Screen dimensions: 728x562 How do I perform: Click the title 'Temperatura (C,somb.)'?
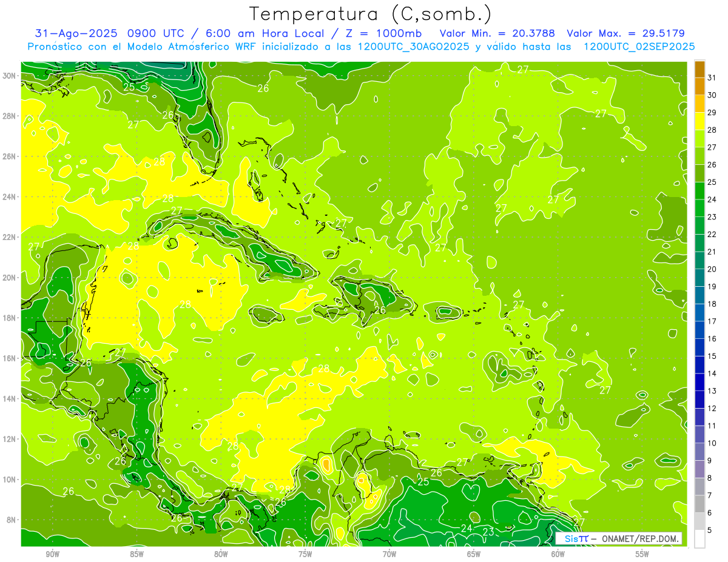370,15
